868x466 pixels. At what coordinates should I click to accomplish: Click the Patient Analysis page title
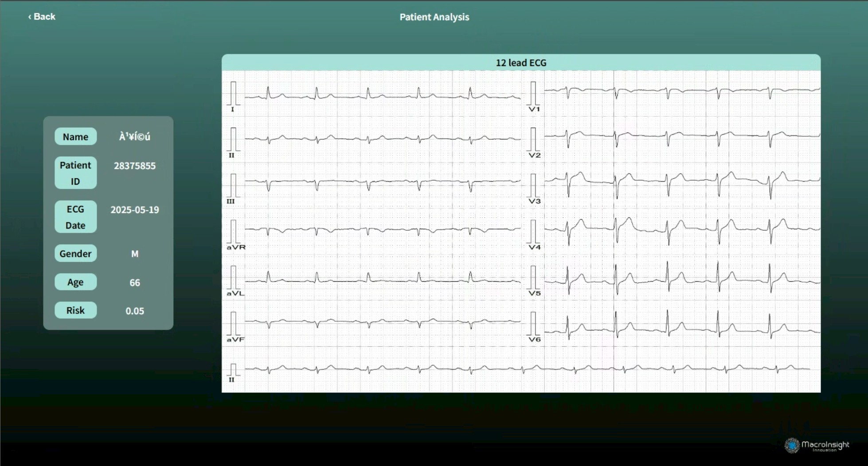[434, 17]
